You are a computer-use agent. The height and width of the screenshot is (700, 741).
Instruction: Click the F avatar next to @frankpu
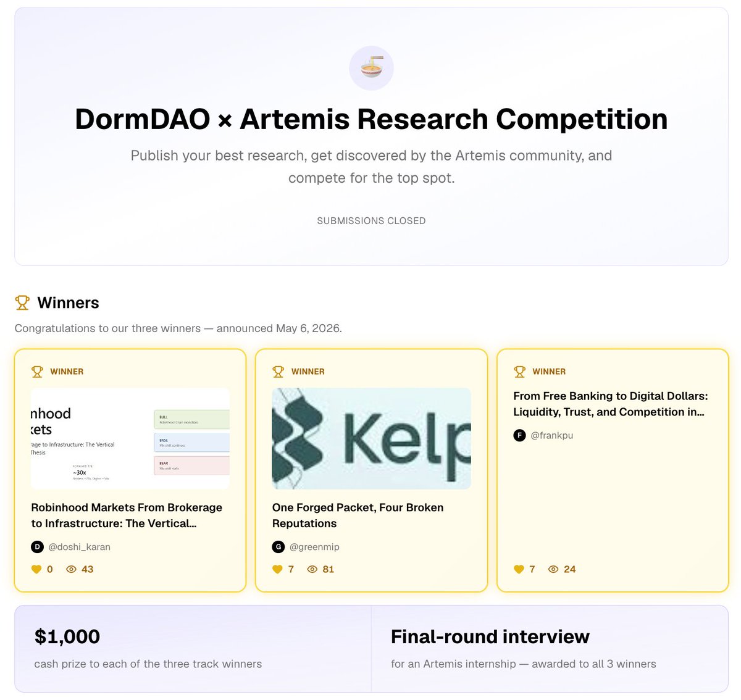(519, 435)
